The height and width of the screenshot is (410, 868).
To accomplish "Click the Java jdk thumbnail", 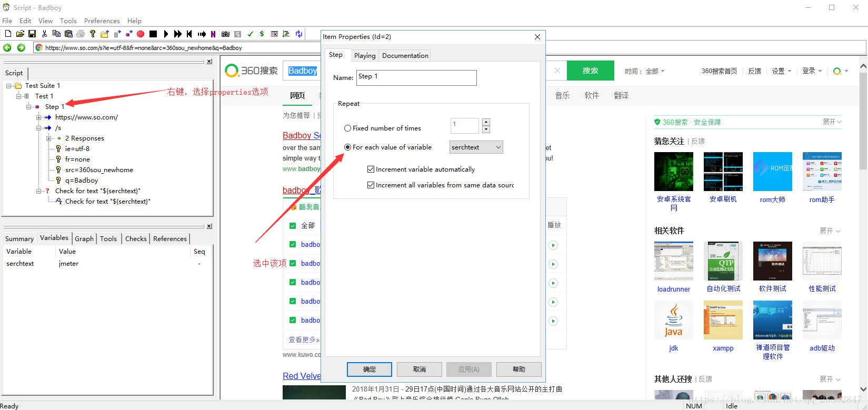I will [674, 320].
